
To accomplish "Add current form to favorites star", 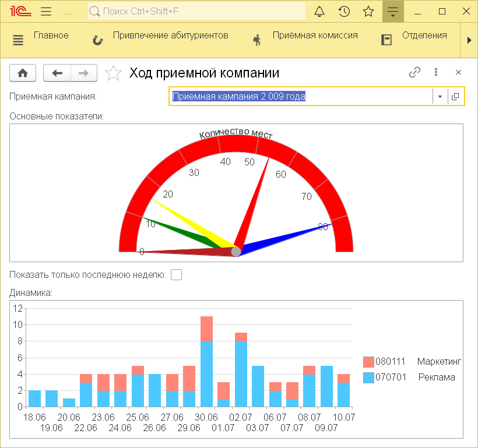I will (x=113, y=73).
